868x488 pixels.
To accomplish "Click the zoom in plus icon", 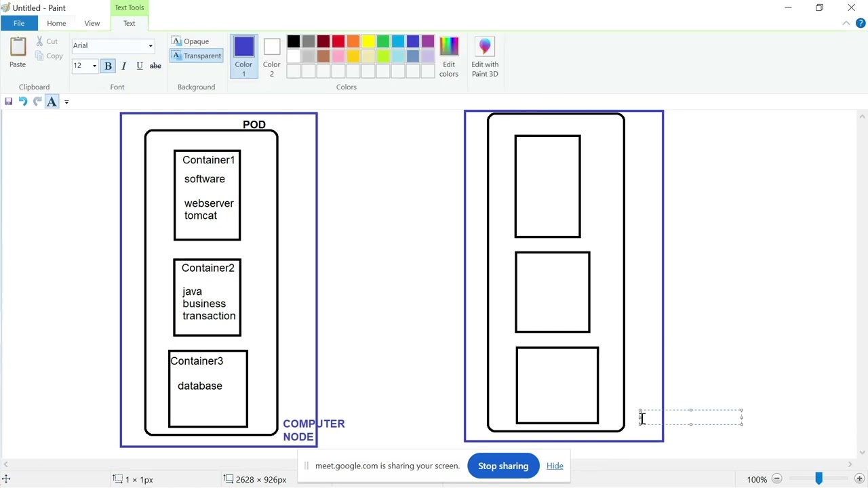I will (859, 479).
